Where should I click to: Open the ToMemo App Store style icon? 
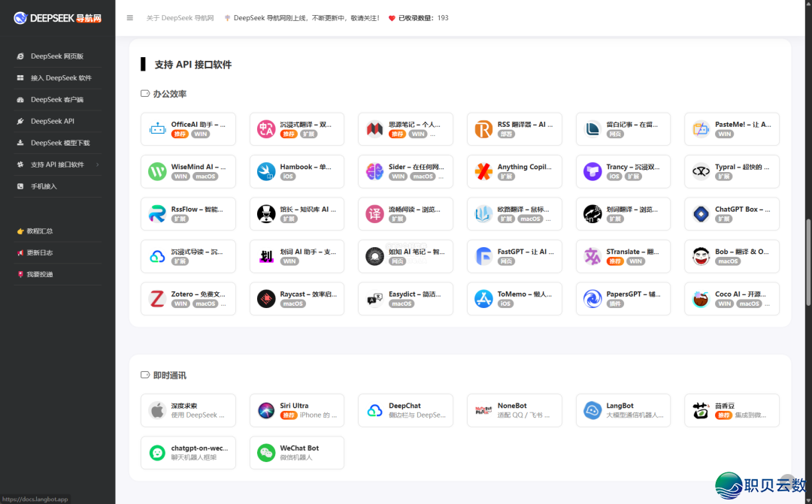tap(483, 299)
